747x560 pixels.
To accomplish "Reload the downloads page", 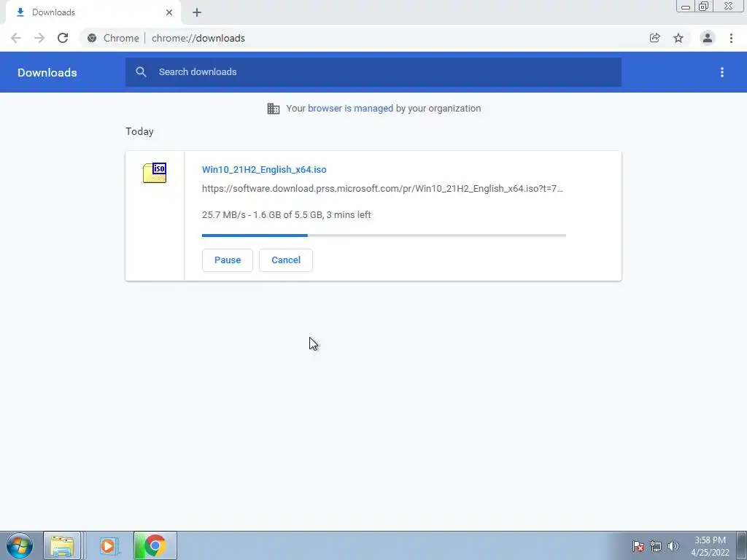I will pos(63,38).
